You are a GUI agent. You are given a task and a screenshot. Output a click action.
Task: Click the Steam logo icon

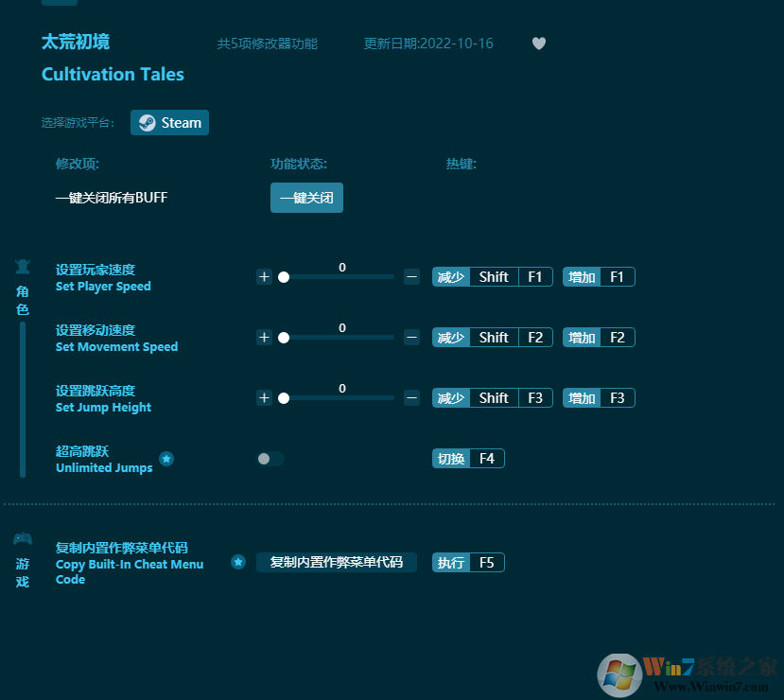click(147, 123)
